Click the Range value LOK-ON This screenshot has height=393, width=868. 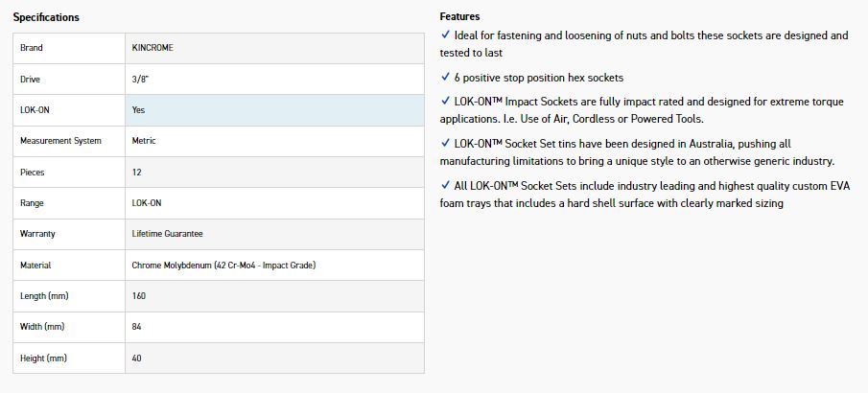click(x=146, y=203)
